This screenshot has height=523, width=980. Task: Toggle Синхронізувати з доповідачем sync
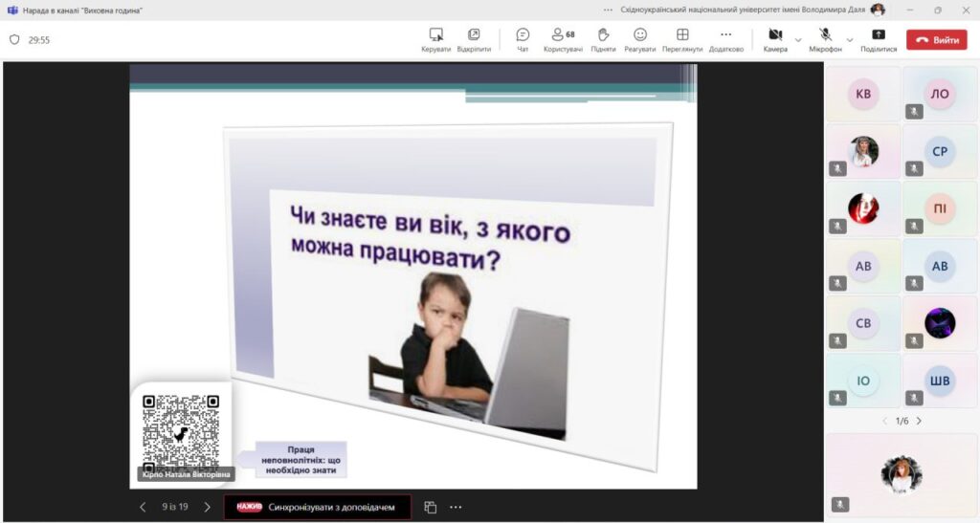(x=318, y=507)
